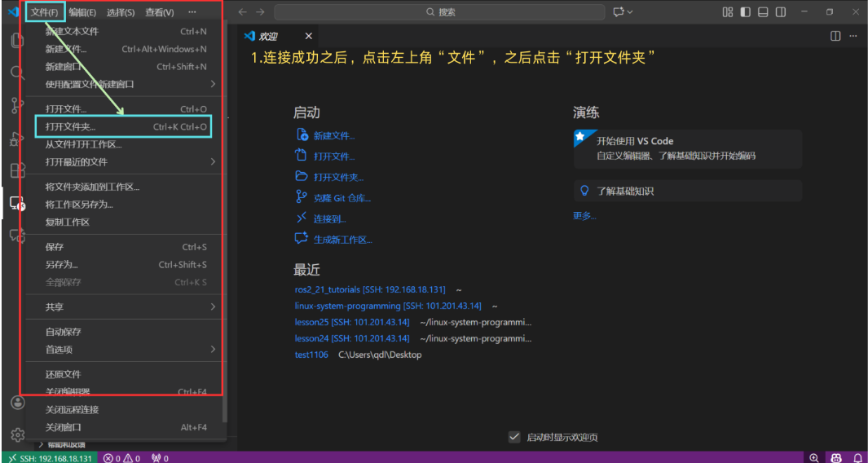Toggle Secondary Side Bar layout icon
This screenshot has height=463, width=868.
pos(780,11)
